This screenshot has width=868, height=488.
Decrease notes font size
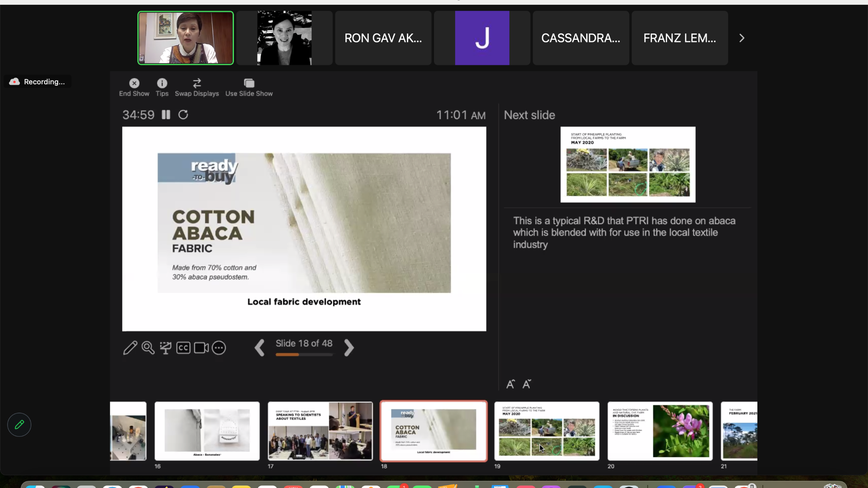[x=526, y=384]
